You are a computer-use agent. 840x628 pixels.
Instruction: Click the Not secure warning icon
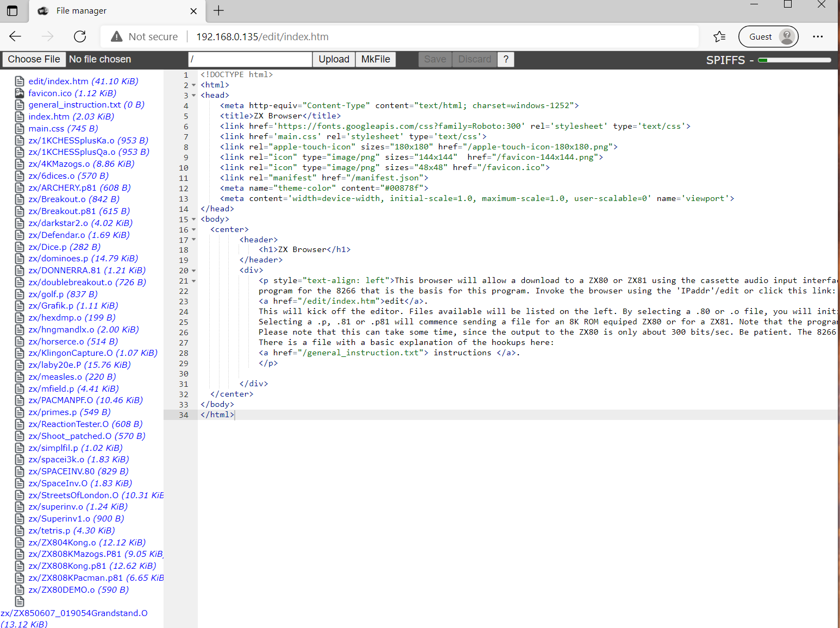pos(116,36)
